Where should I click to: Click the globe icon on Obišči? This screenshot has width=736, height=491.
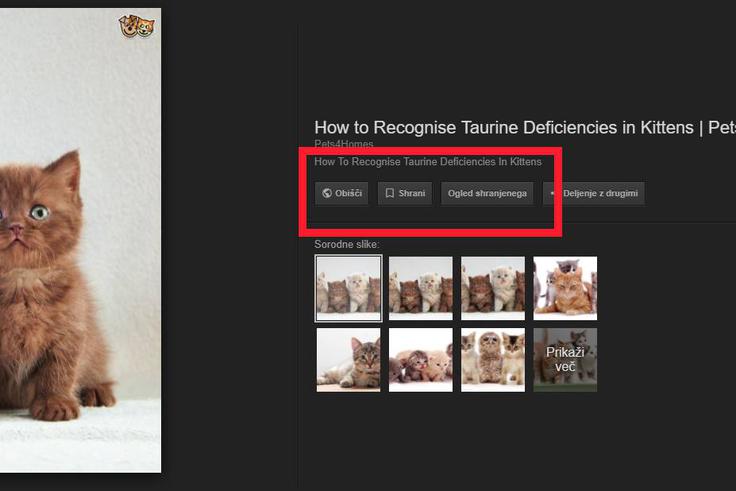tap(327, 193)
